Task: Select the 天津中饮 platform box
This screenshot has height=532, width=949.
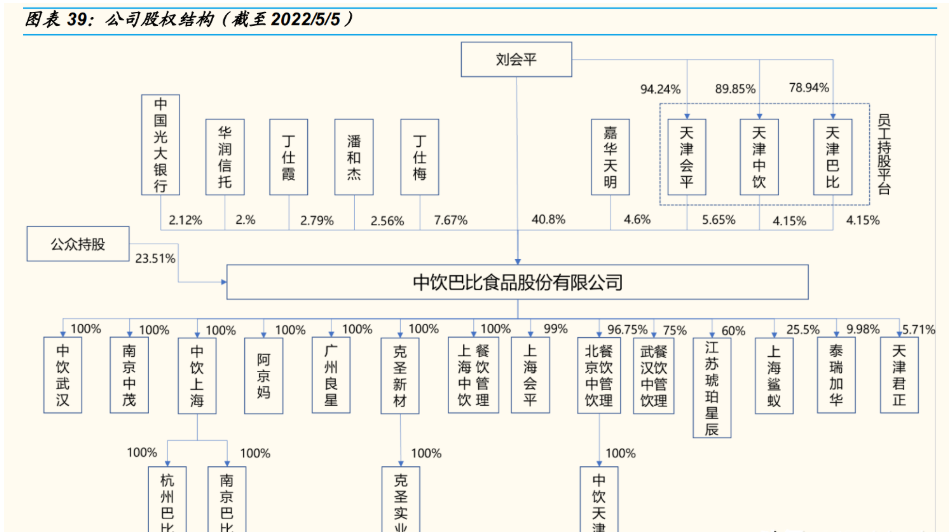Action: click(759, 157)
